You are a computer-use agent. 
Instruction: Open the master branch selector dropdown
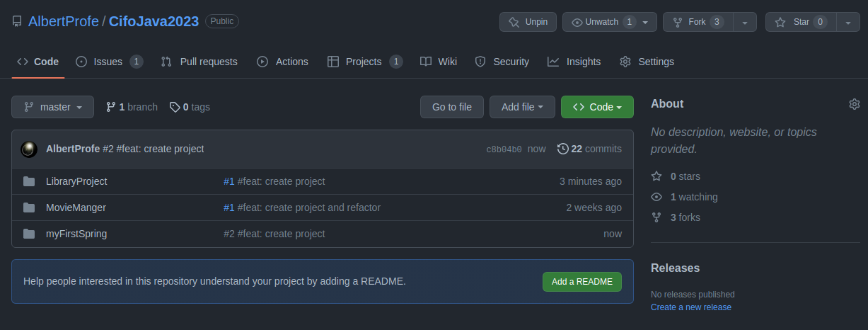coord(52,107)
